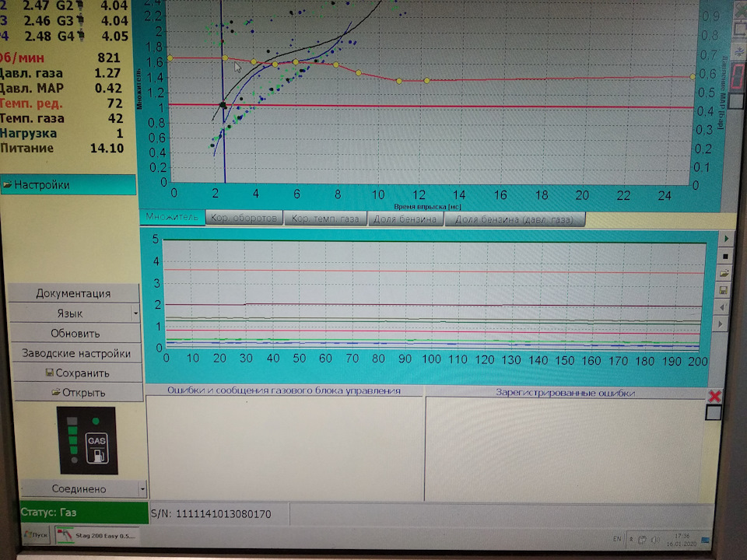747x560 pixels.
Task: Click the G4 injector value 4.05
Action: [115, 37]
